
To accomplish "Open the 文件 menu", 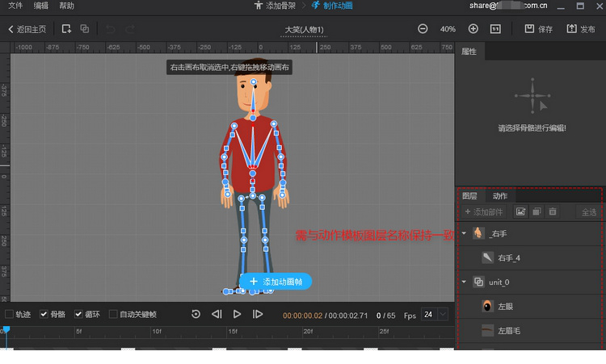I will pyautogui.click(x=15, y=6).
